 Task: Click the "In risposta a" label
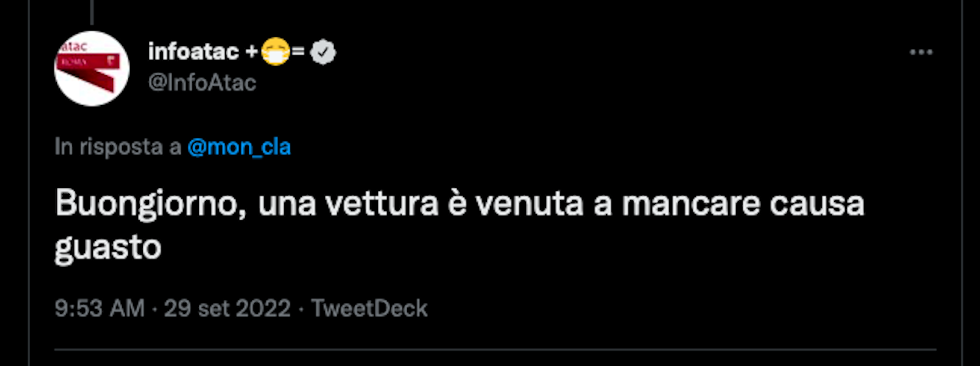[x=118, y=147]
